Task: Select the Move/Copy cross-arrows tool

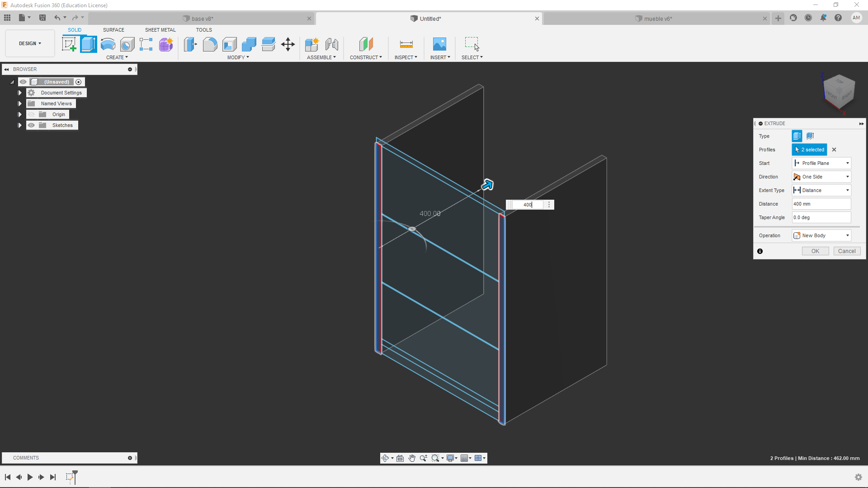Action: [288, 44]
